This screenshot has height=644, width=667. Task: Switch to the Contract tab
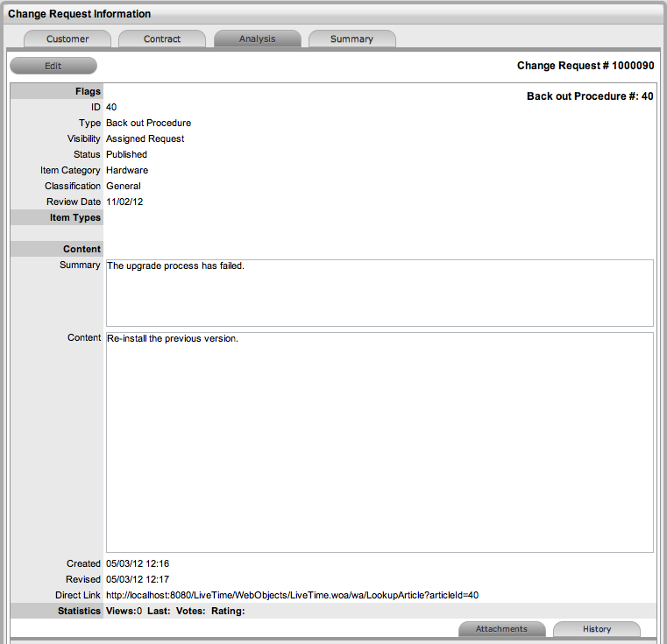point(162,39)
